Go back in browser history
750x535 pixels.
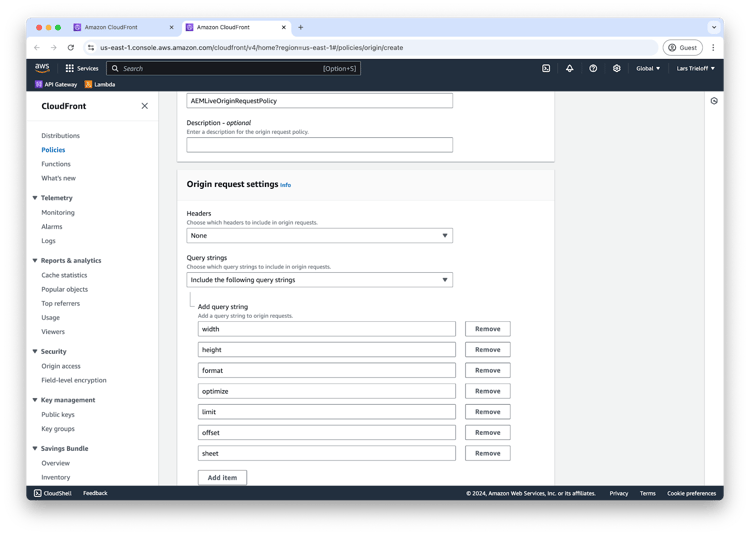[37, 47]
